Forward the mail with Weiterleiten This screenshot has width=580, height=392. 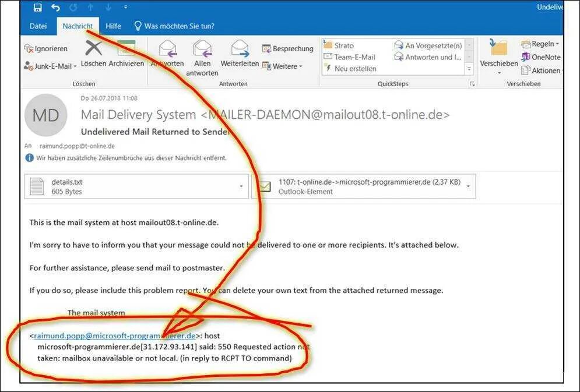coord(240,54)
